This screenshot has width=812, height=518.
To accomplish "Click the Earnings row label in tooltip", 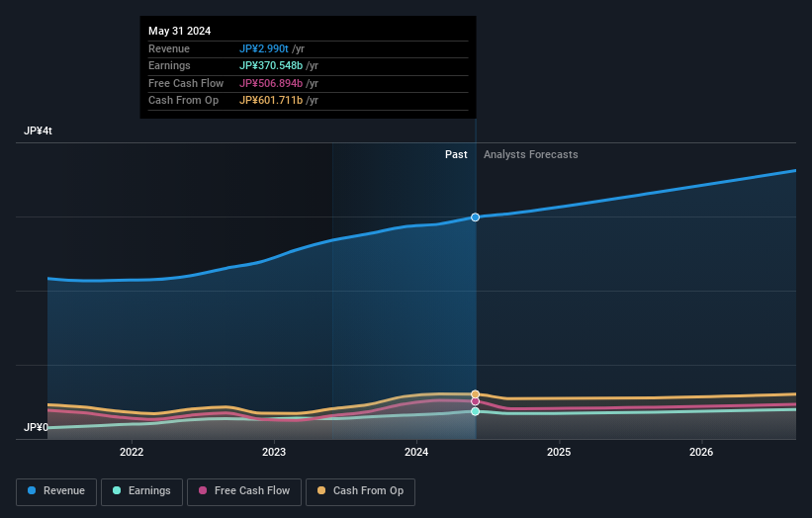I will tap(169, 65).
